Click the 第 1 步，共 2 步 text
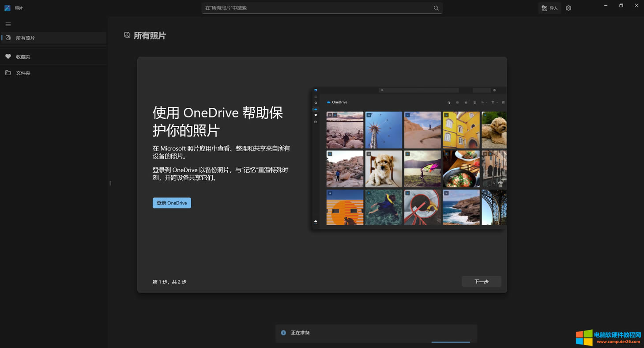 coord(169,282)
